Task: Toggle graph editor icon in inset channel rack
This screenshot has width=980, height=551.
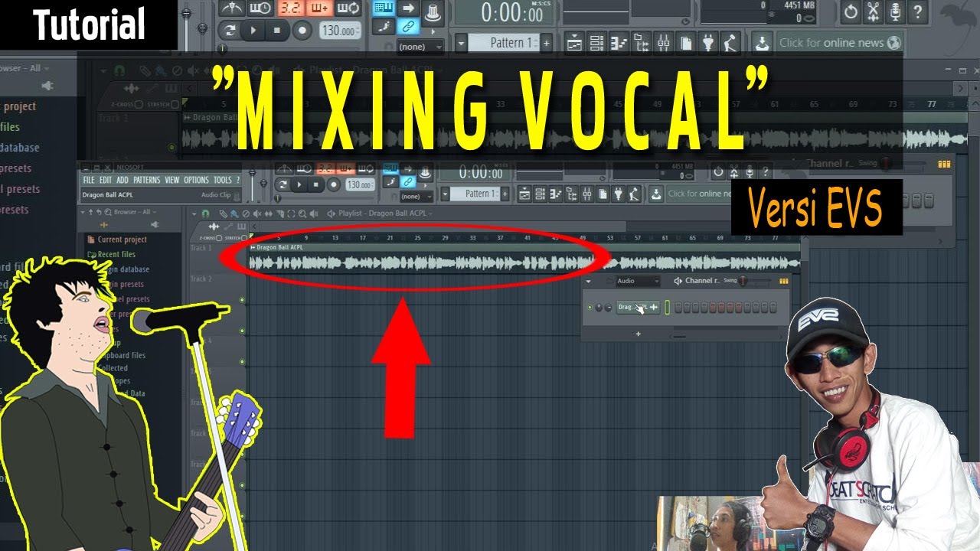Action: (x=783, y=282)
